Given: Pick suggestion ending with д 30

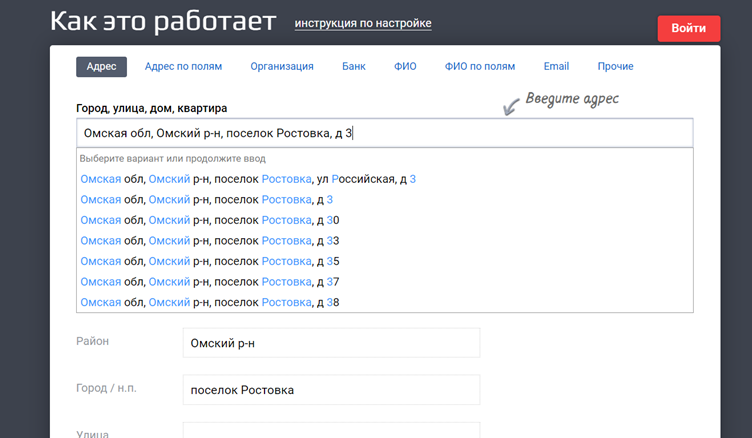Looking at the screenshot, I should pyautogui.click(x=210, y=220).
